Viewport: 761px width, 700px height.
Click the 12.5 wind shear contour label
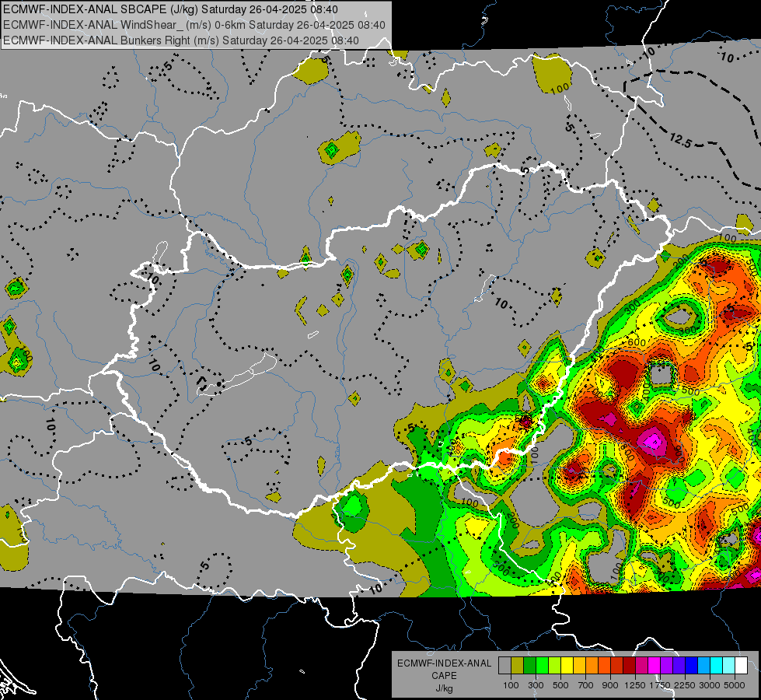[681, 140]
